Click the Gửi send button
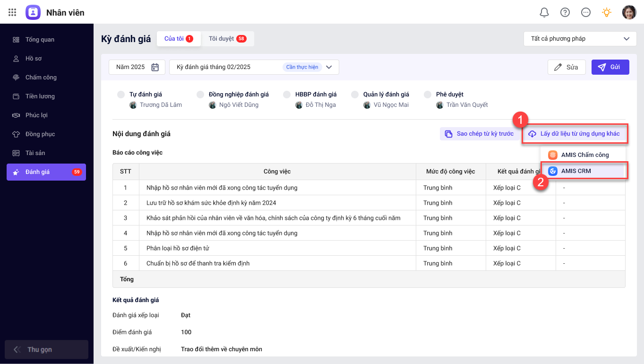 pos(610,67)
